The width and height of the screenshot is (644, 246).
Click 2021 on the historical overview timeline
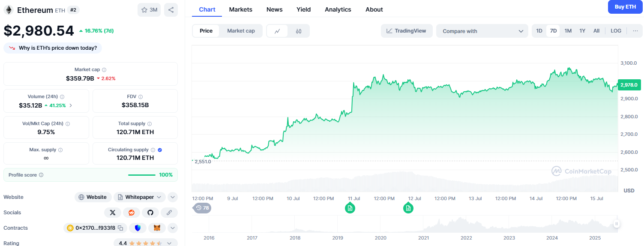423,238
